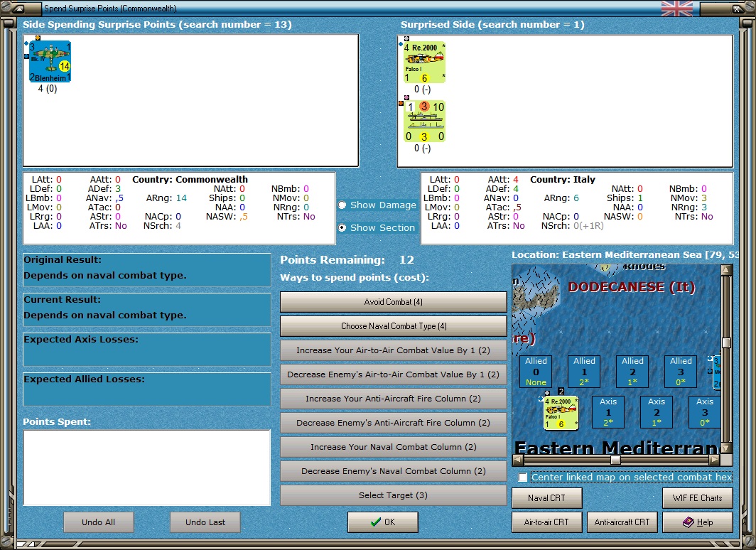This screenshot has height=550, width=756.
Task: Increase Your Air-to-Air Combat Value By 1
Action: tap(393, 350)
